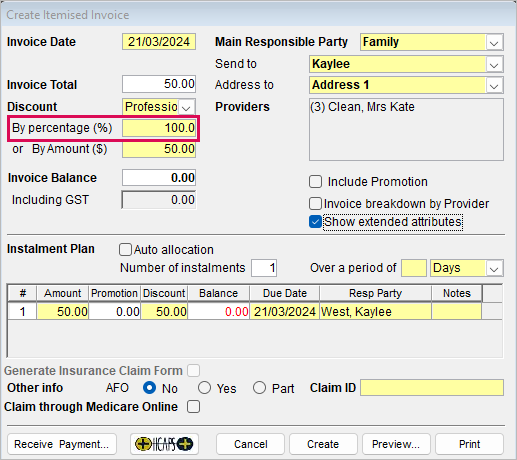Viewport: 517px width, 460px height.
Task: Select the Notes column header
Action: tap(457, 293)
